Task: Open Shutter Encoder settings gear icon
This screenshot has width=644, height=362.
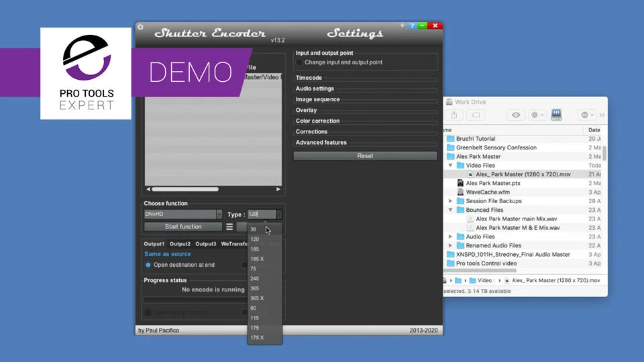Action: 140,27
